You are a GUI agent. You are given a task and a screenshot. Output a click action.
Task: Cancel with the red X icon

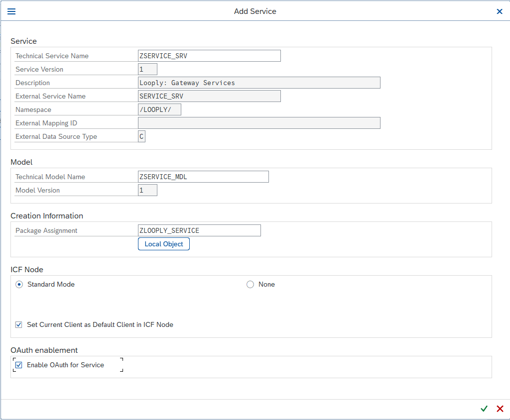(500, 409)
